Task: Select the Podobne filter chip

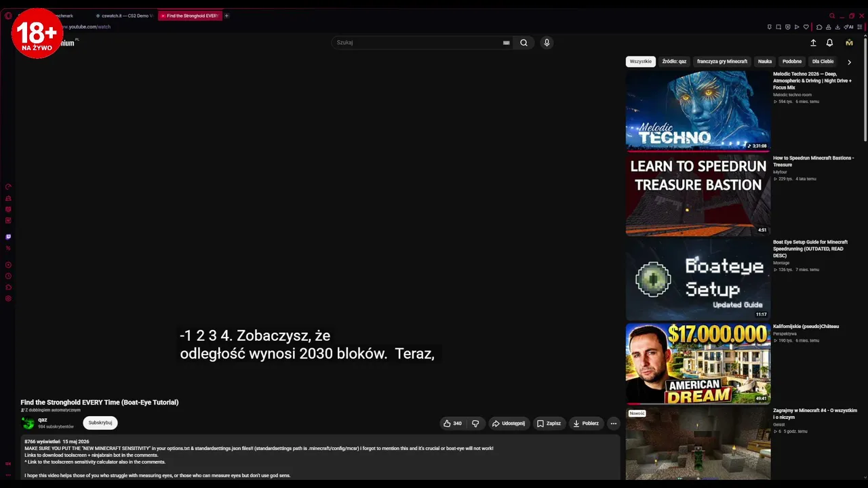Action: pos(792,62)
